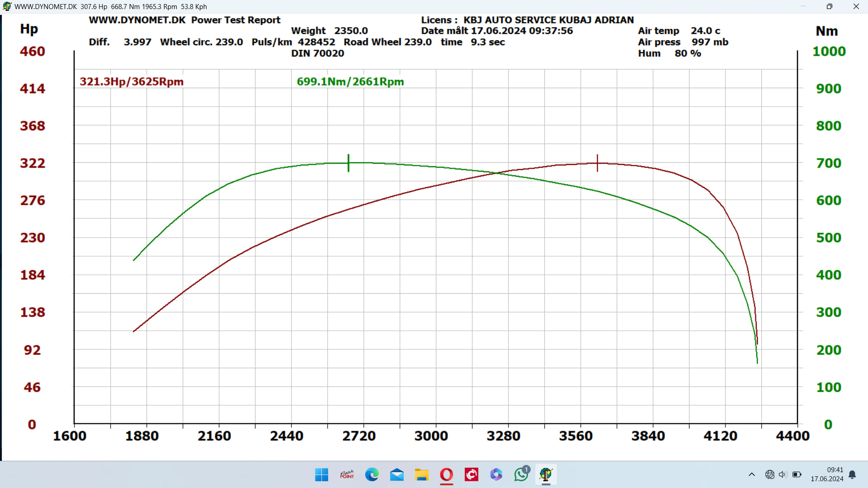
Task: Select the Dynomet app taskbar icon
Action: point(546,474)
